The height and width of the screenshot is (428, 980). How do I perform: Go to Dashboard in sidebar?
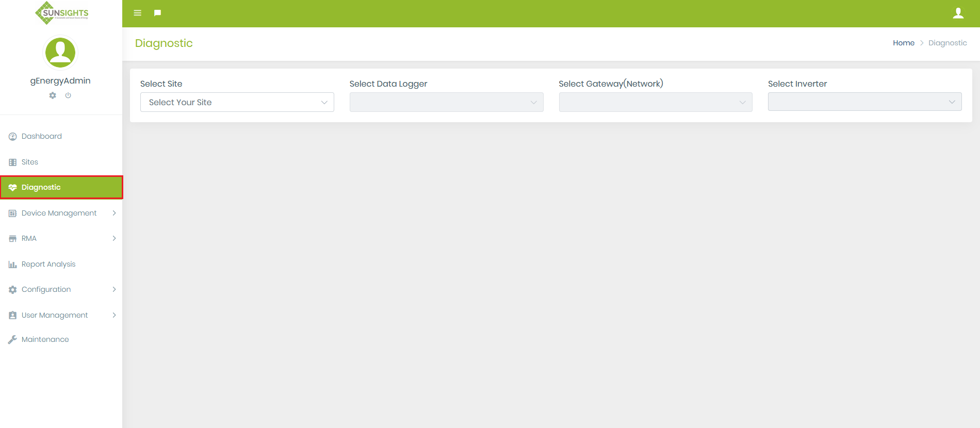tap(41, 136)
